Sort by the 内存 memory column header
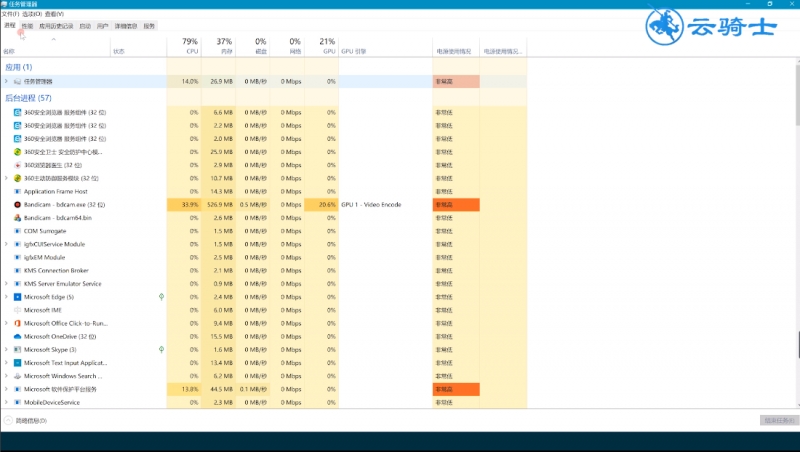 [x=218, y=46]
